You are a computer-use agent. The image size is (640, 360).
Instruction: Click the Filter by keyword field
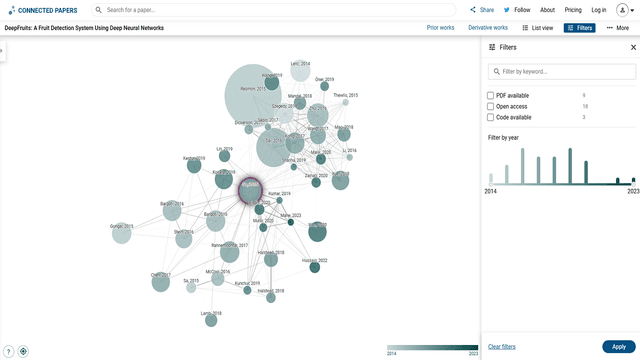(x=562, y=71)
